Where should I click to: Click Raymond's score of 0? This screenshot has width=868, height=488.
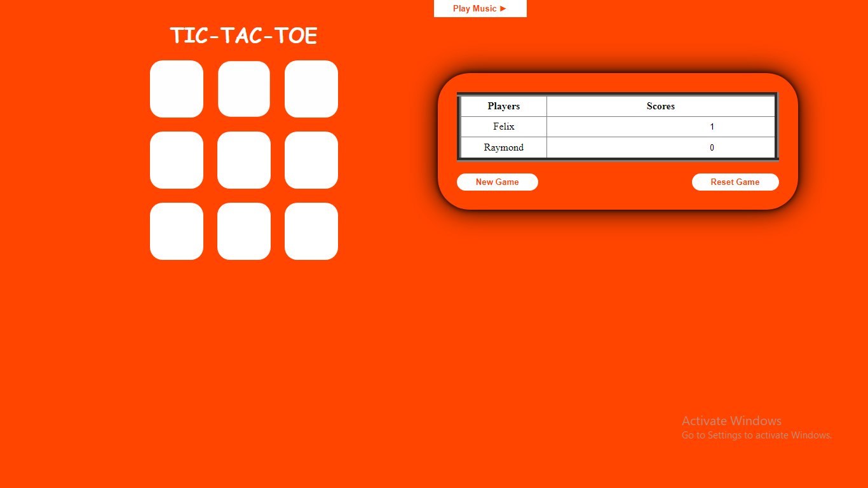tap(712, 147)
